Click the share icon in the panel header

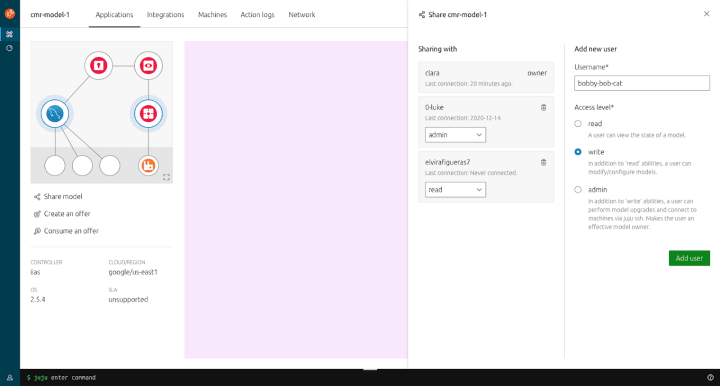pyautogui.click(x=422, y=15)
